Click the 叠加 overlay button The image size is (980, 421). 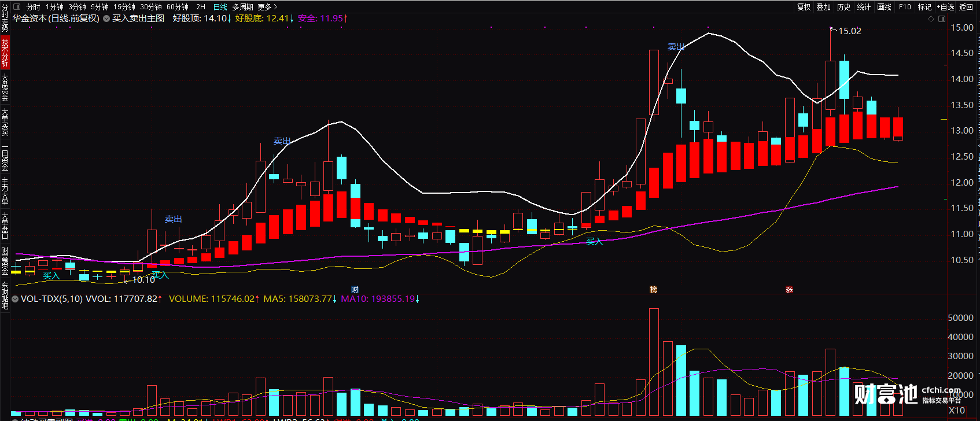pyautogui.click(x=823, y=7)
